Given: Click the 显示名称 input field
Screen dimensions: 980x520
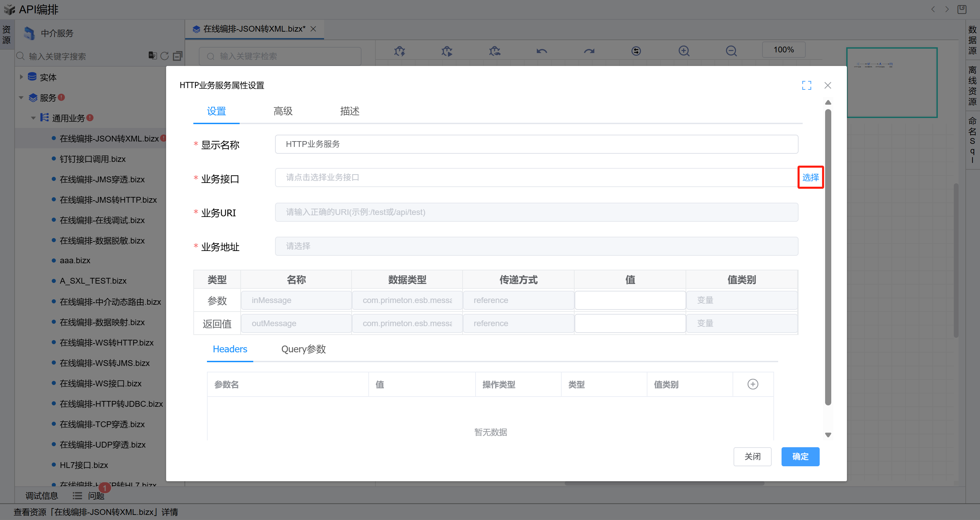Looking at the screenshot, I should coord(536,144).
